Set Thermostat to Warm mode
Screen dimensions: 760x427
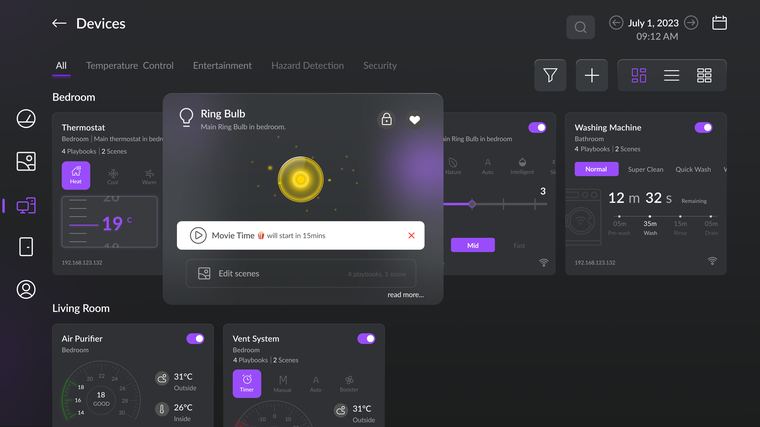149,176
